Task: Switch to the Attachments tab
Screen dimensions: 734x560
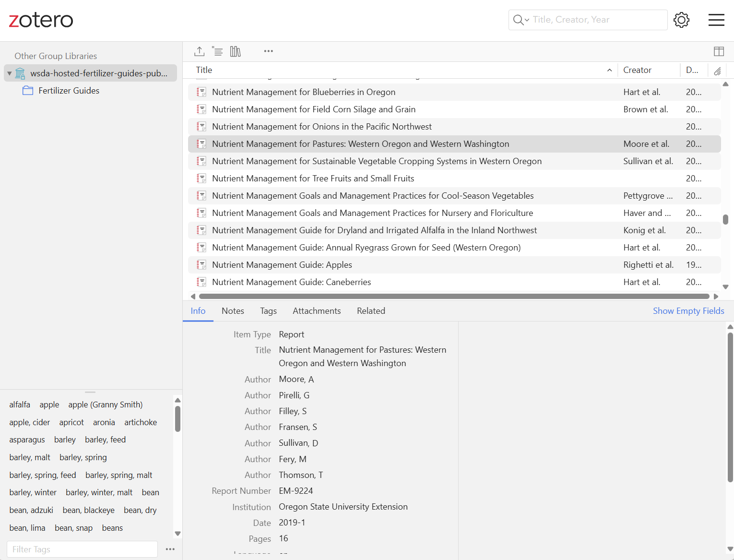Action: click(x=316, y=311)
